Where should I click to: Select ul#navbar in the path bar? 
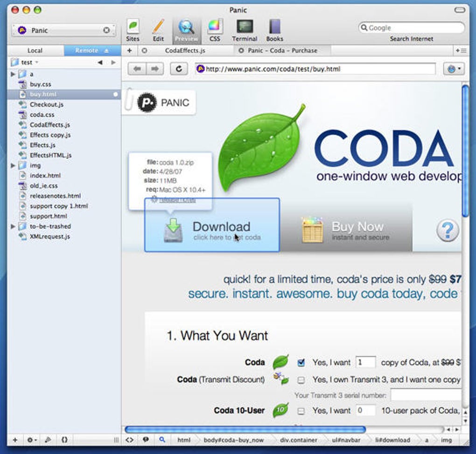tap(346, 440)
